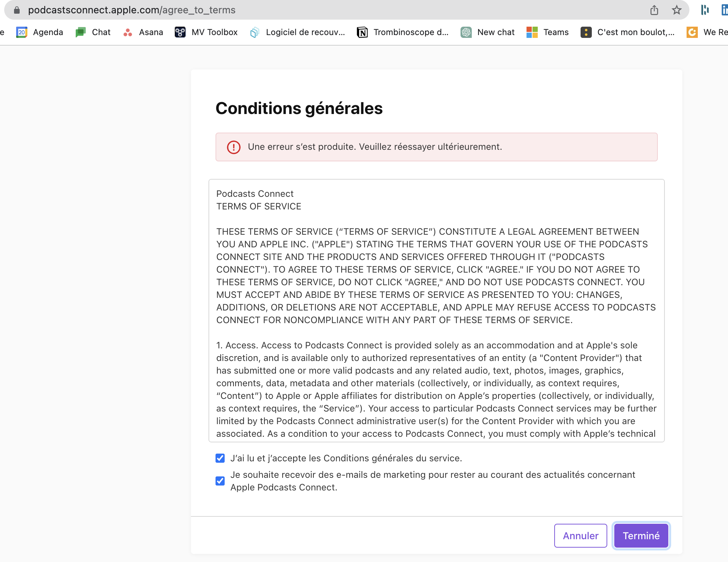Open the Asana bookmark
The width and height of the screenshot is (728, 562).
[x=143, y=32]
